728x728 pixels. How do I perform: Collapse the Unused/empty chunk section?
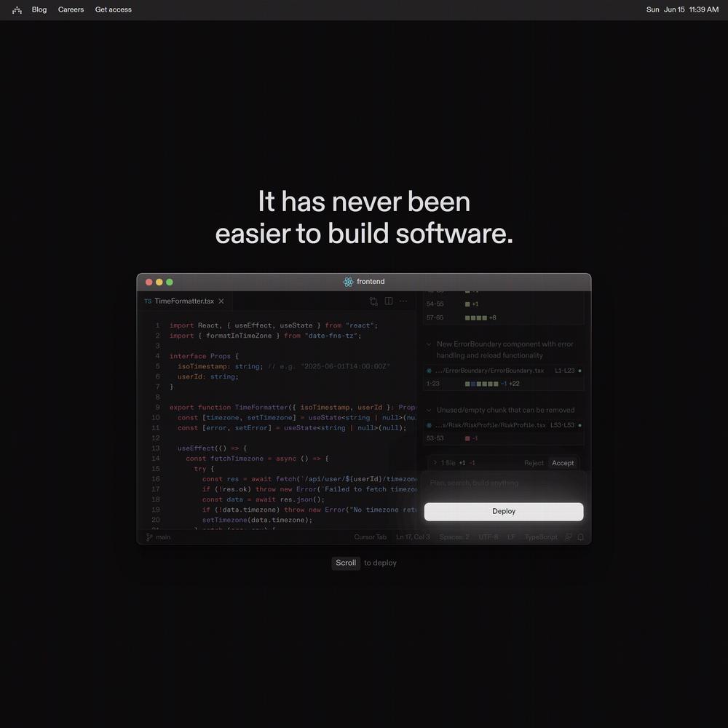(x=429, y=411)
